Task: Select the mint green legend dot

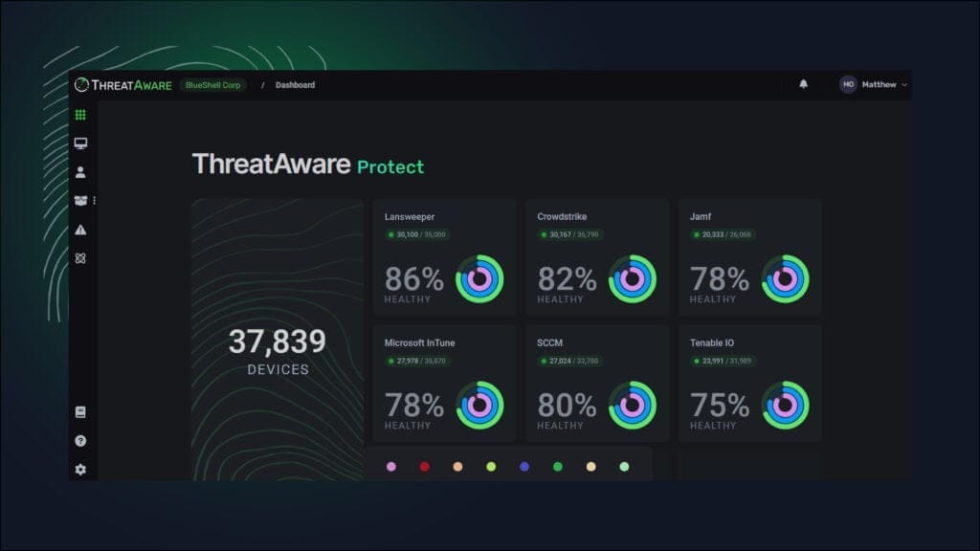Action: pos(624,467)
